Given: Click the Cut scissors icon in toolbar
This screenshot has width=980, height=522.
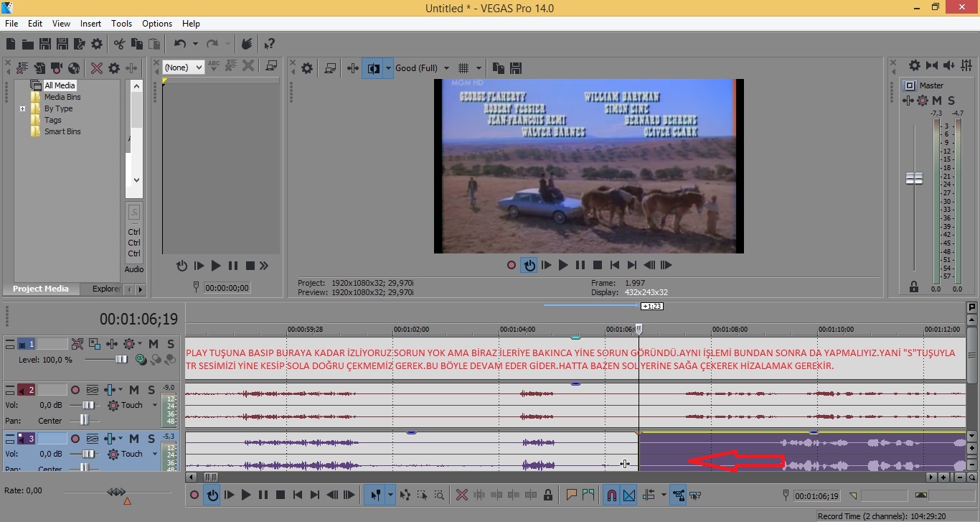Looking at the screenshot, I should point(120,44).
